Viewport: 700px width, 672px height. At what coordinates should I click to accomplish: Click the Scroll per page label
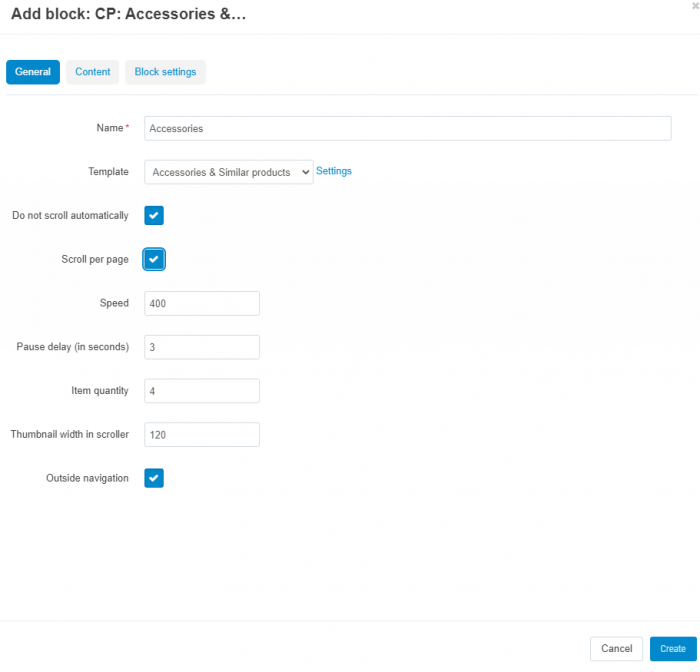[x=95, y=259]
